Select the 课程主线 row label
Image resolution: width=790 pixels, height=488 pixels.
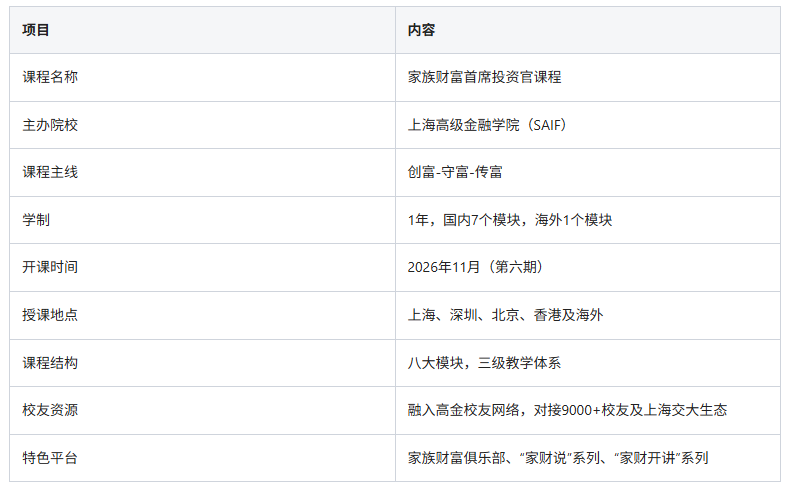(x=50, y=172)
